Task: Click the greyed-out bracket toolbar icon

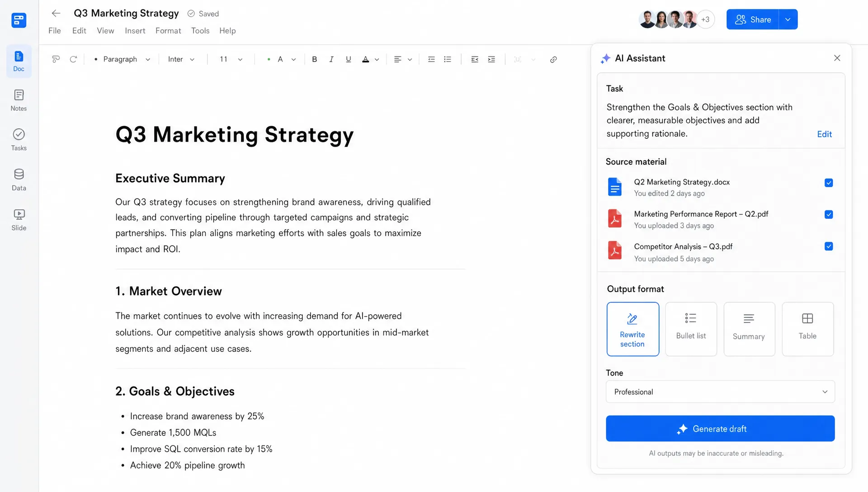Action: pos(518,59)
